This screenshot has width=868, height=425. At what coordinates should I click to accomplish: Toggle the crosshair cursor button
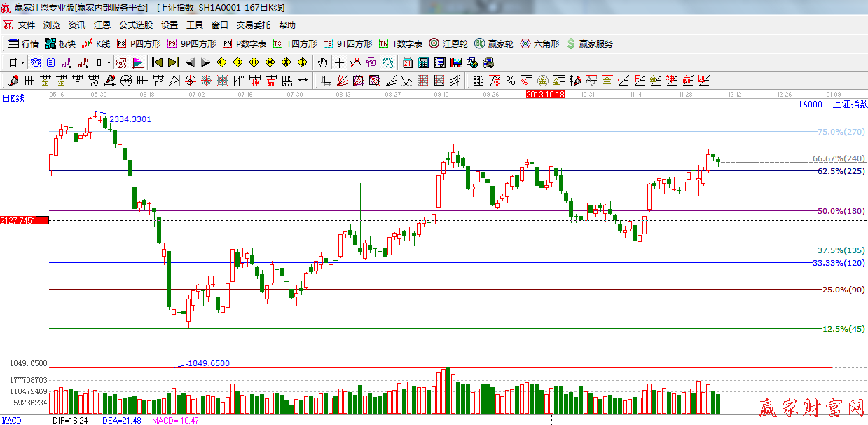coord(339,62)
